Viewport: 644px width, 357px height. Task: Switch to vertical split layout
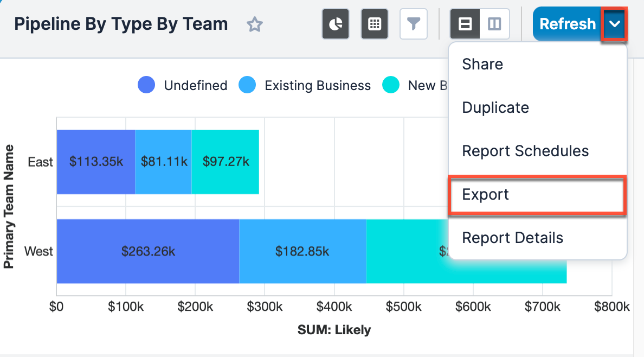pyautogui.click(x=494, y=24)
